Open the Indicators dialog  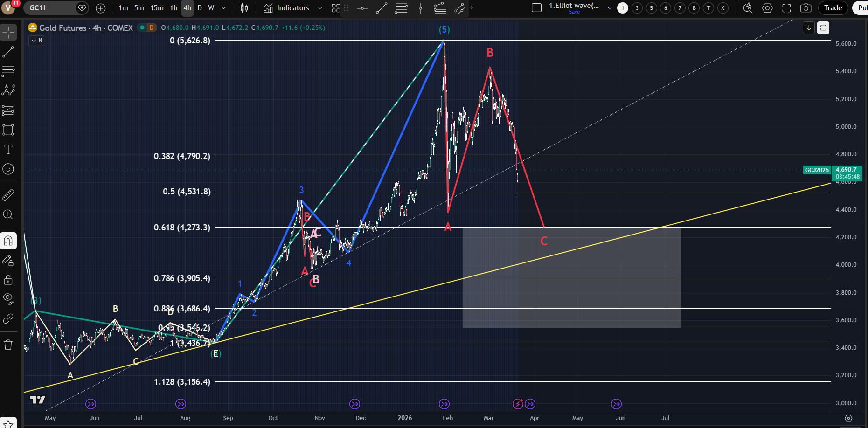[x=287, y=8]
